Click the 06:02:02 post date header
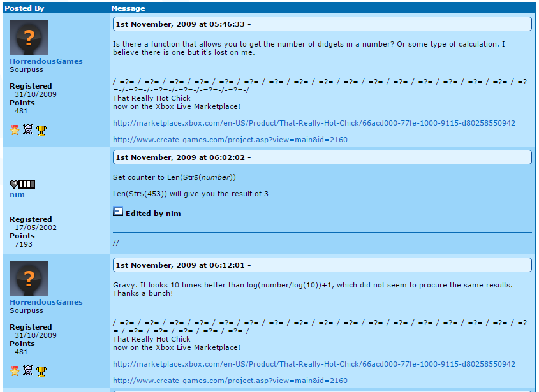Screen dimensions: 539x392 [x=322, y=157]
